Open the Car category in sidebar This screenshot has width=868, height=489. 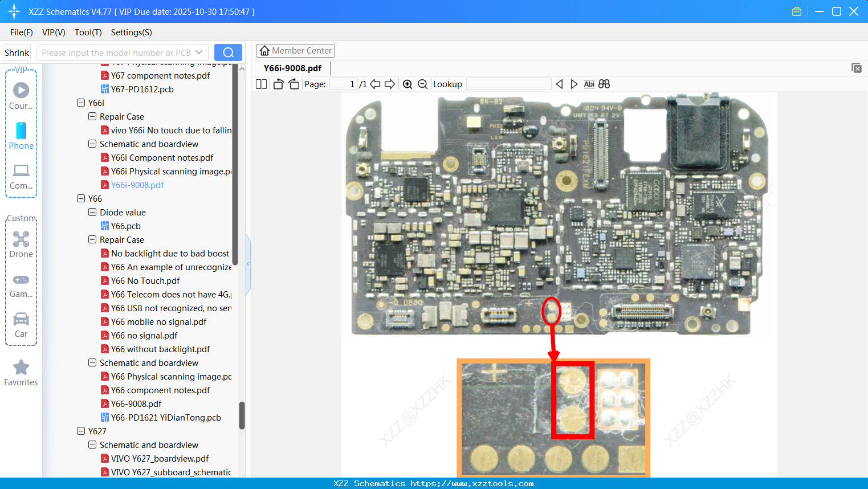(21, 319)
